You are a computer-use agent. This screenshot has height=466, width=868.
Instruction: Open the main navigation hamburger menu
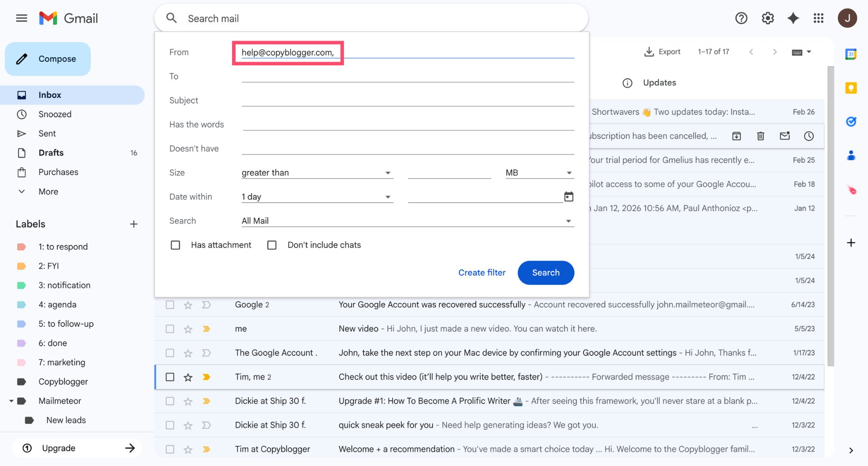click(21, 18)
